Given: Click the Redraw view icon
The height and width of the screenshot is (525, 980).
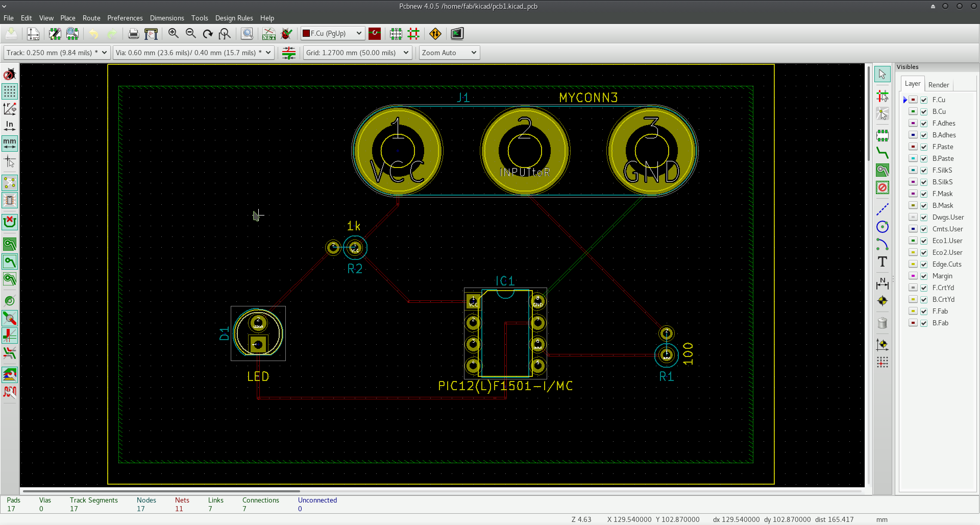Looking at the screenshot, I should click(208, 34).
